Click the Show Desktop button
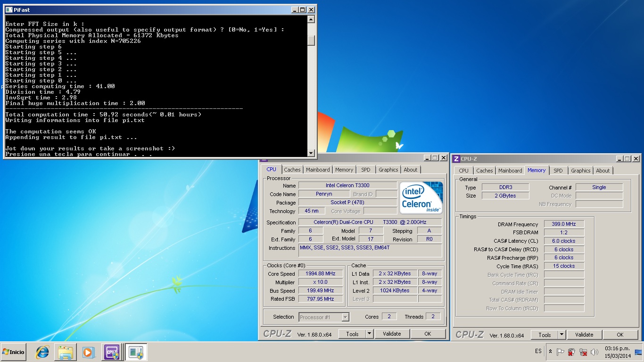Image resolution: width=644 pixels, height=362 pixels. click(x=639, y=352)
